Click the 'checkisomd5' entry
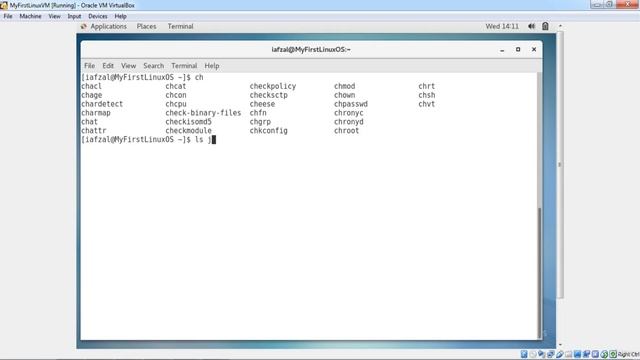The height and width of the screenshot is (360, 640). pos(189,122)
